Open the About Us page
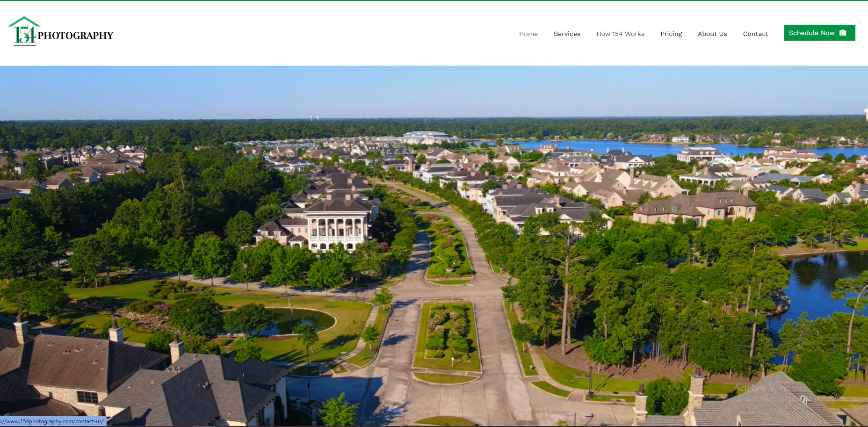Viewport: 868px width, 427px height. 712,34
